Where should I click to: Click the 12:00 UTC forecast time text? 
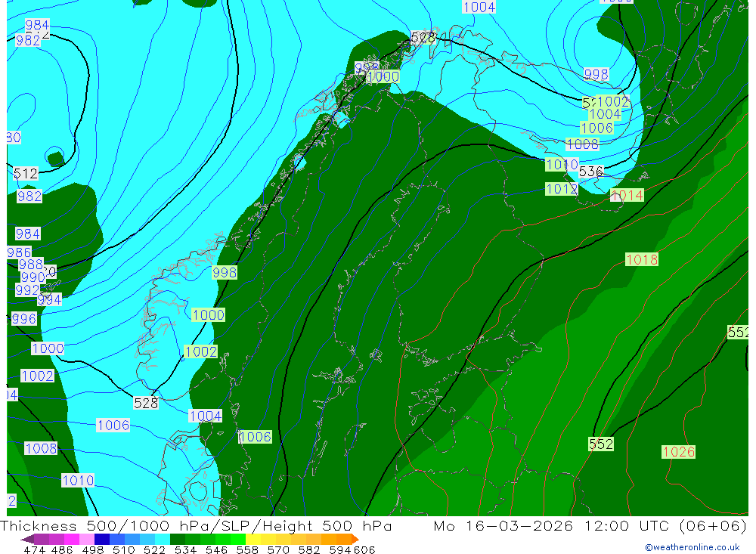pyautogui.click(x=629, y=525)
